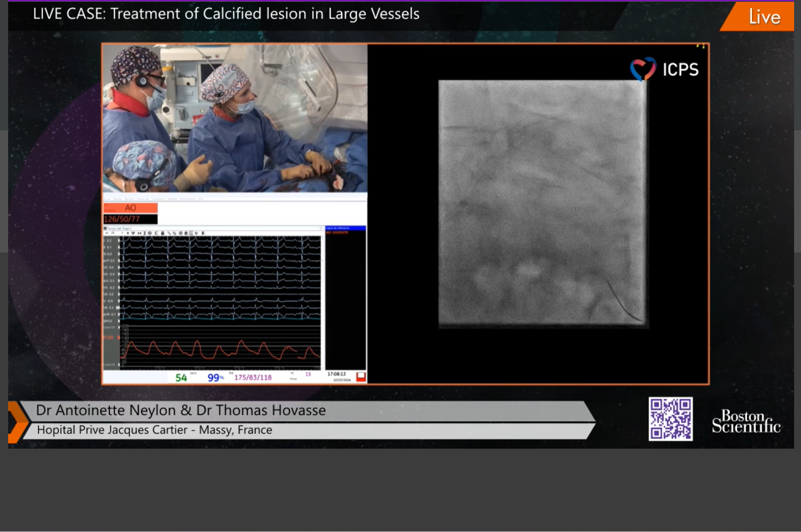Viewport: 801px width, 532px height.
Task: Open the Administration menu
Action: (x=187, y=199)
